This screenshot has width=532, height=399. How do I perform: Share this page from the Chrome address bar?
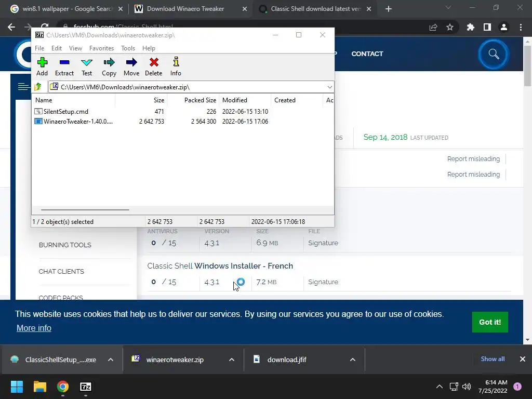433,27
